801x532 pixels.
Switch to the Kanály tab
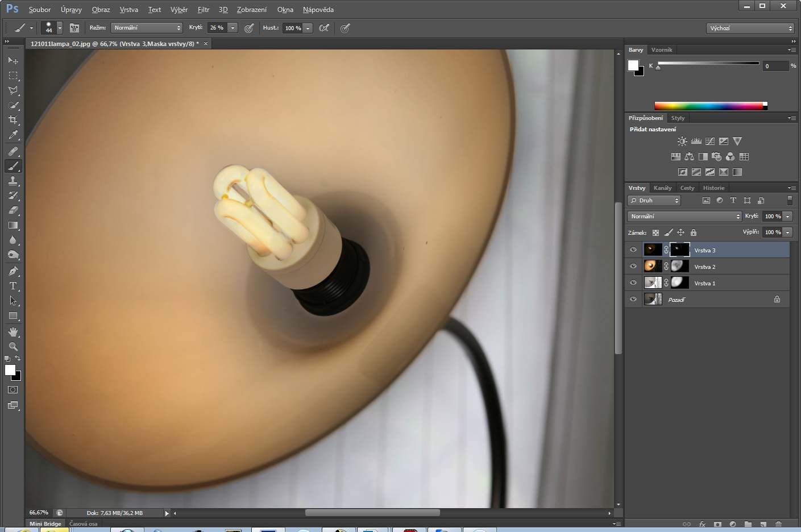[x=662, y=188]
